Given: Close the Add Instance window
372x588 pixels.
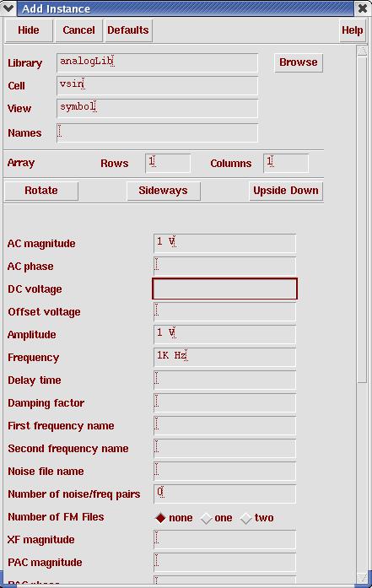Looking at the screenshot, I should tap(362, 8).
